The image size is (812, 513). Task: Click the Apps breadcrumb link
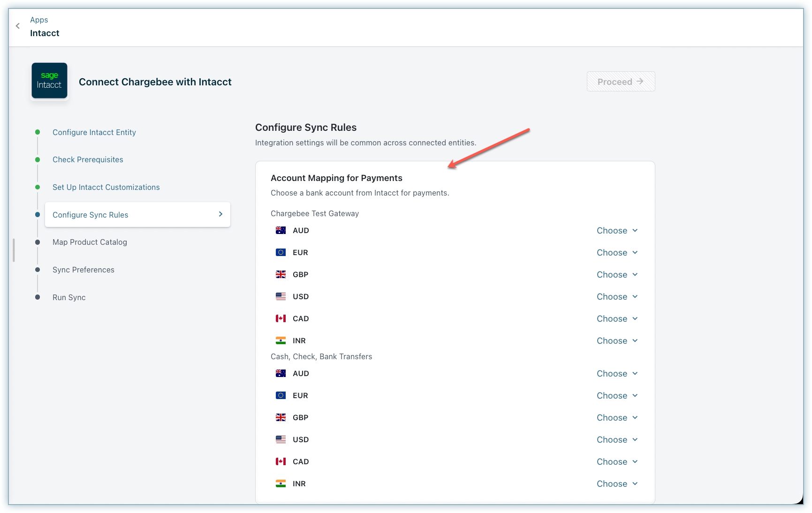click(39, 20)
